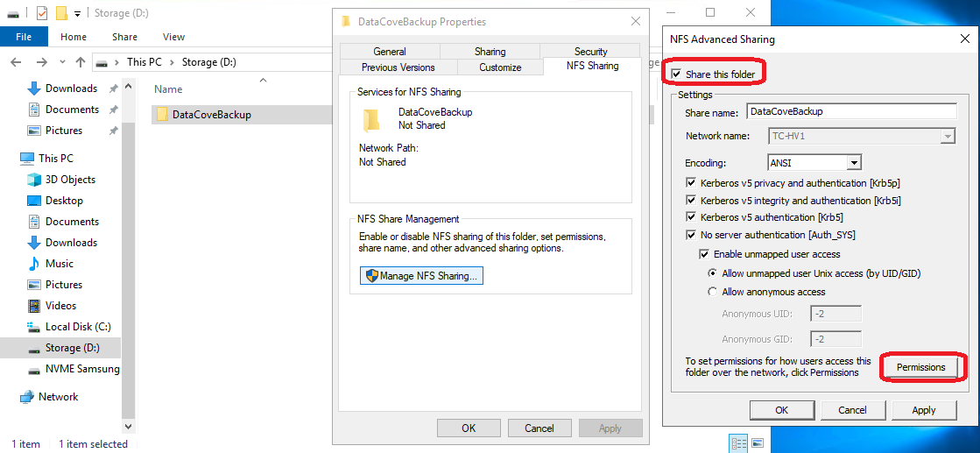Toggle the Share this folder checkbox
The width and height of the screenshot is (980, 453).
coord(676,74)
